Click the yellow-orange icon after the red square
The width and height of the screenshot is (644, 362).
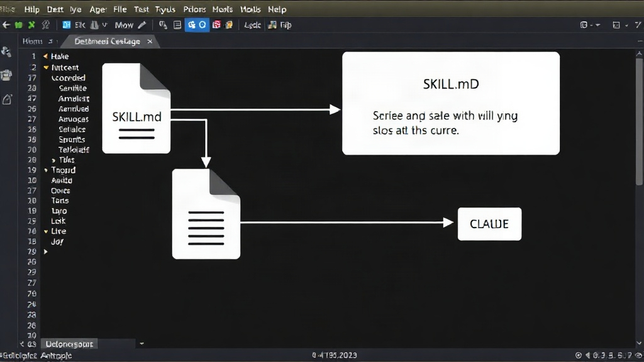pyautogui.click(x=229, y=25)
